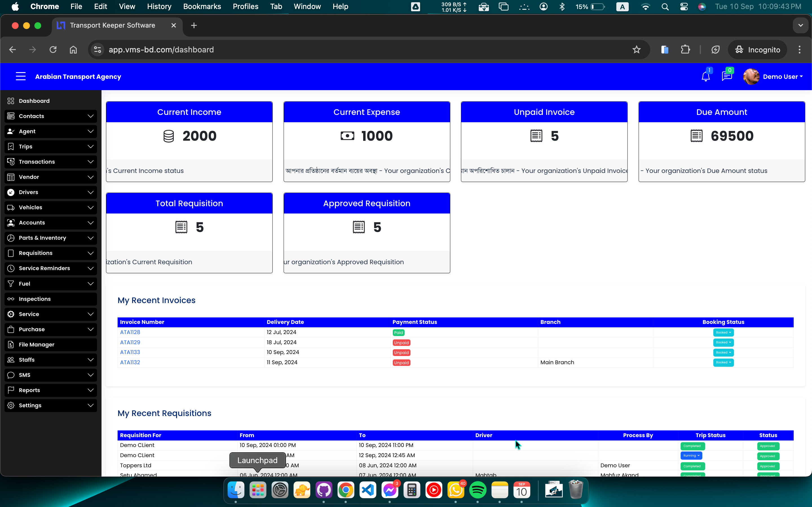
Task: Open invoice ATA1129 link
Action: (x=130, y=342)
